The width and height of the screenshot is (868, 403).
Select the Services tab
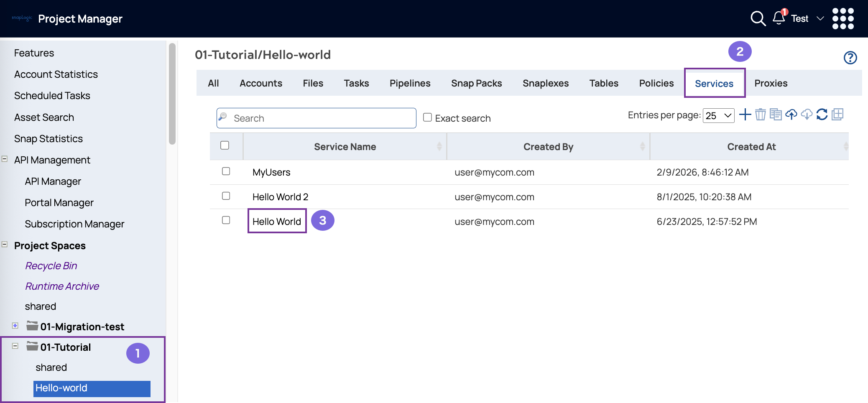pos(714,84)
